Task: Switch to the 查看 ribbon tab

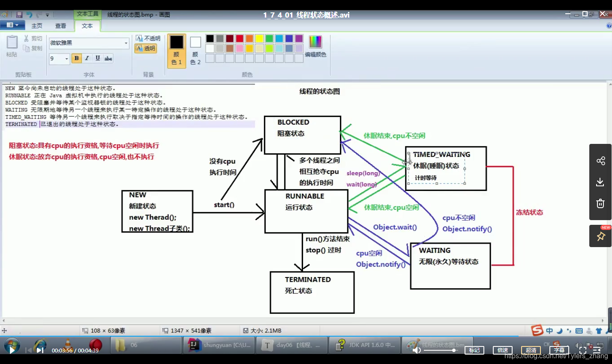Action: pyautogui.click(x=61, y=26)
